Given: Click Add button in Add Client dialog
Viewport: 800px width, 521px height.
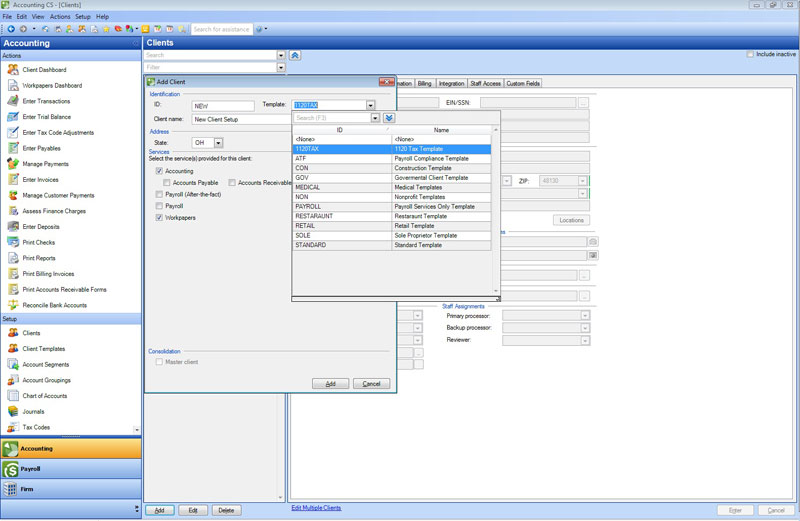Looking at the screenshot, I should click(330, 384).
